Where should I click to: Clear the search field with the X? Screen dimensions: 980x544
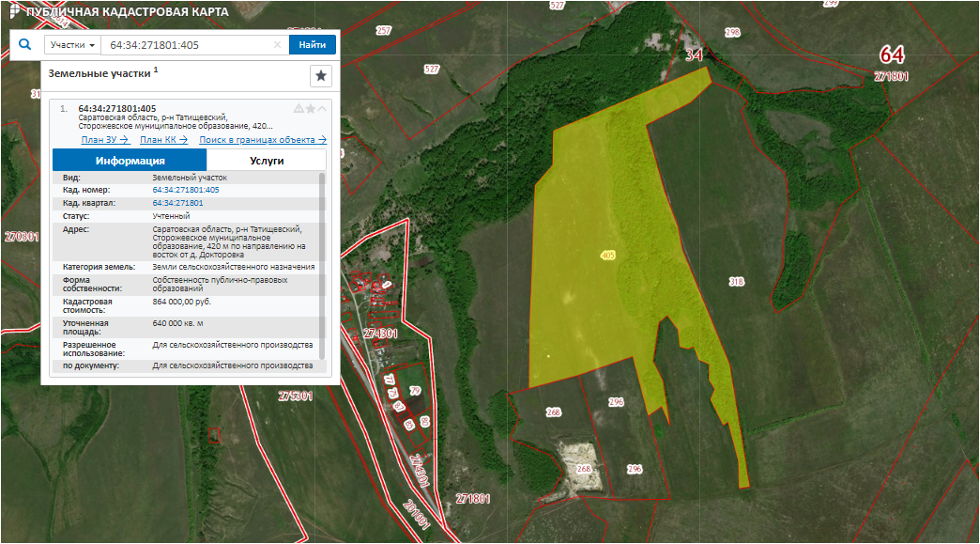(277, 45)
